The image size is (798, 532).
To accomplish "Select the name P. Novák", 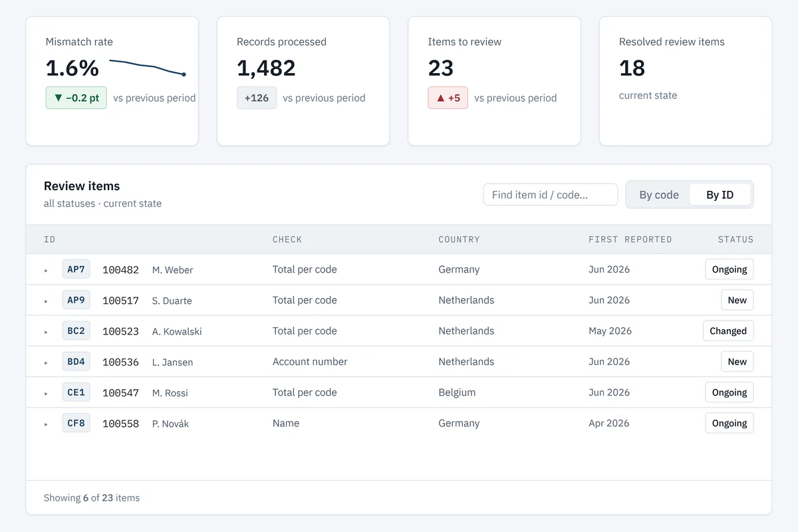I will coord(170,424).
